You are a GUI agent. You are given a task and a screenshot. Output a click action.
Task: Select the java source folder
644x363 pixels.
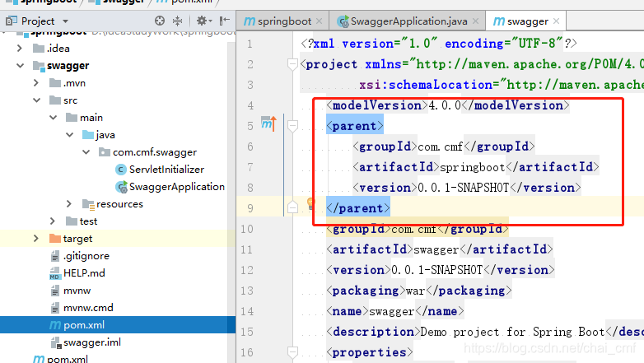tap(99, 135)
